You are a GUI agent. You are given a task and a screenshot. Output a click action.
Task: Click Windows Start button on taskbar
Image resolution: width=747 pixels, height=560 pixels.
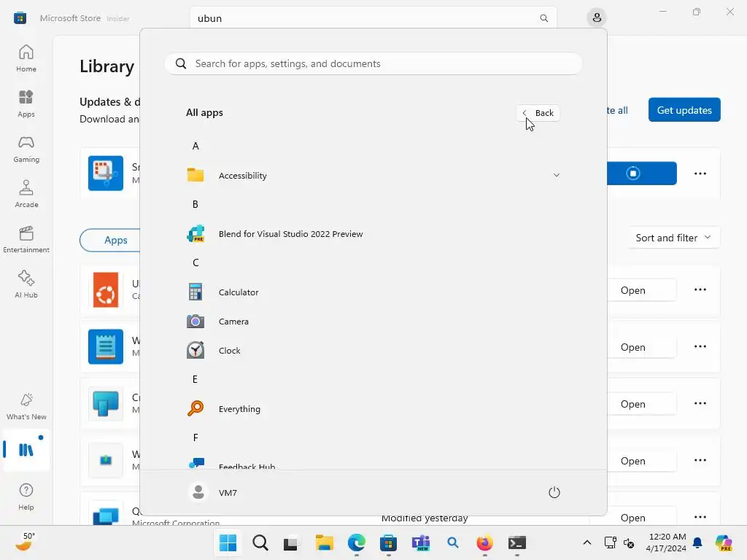click(228, 542)
